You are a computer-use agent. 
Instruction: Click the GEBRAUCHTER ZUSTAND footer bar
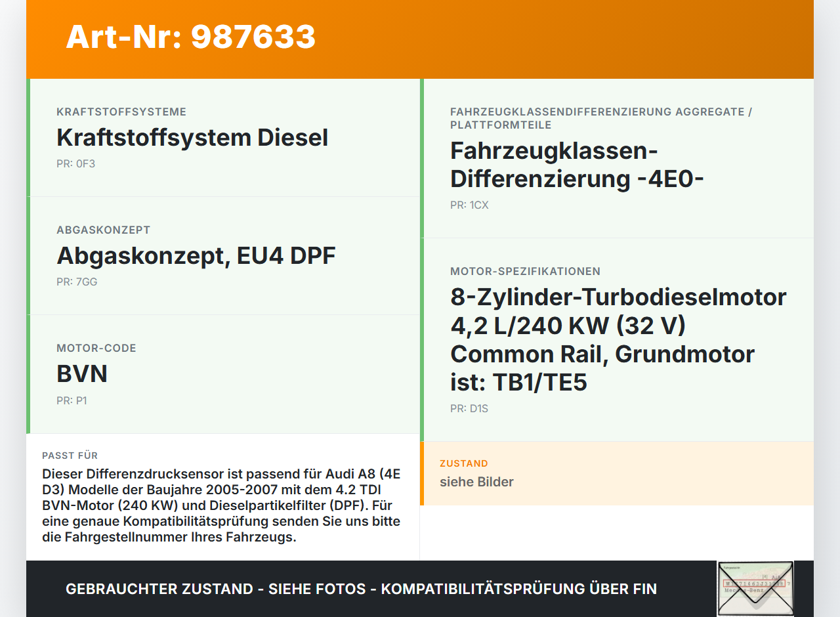tap(361, 589)
